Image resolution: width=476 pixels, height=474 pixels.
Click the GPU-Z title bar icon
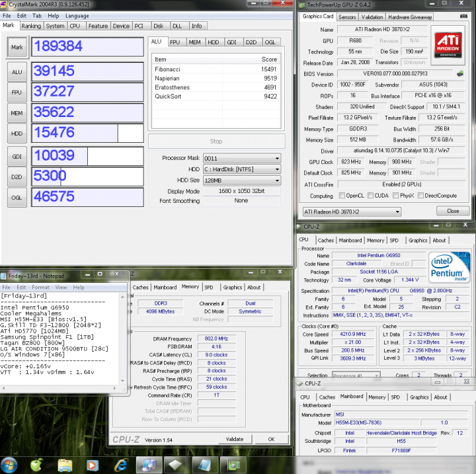coord(301,5)
